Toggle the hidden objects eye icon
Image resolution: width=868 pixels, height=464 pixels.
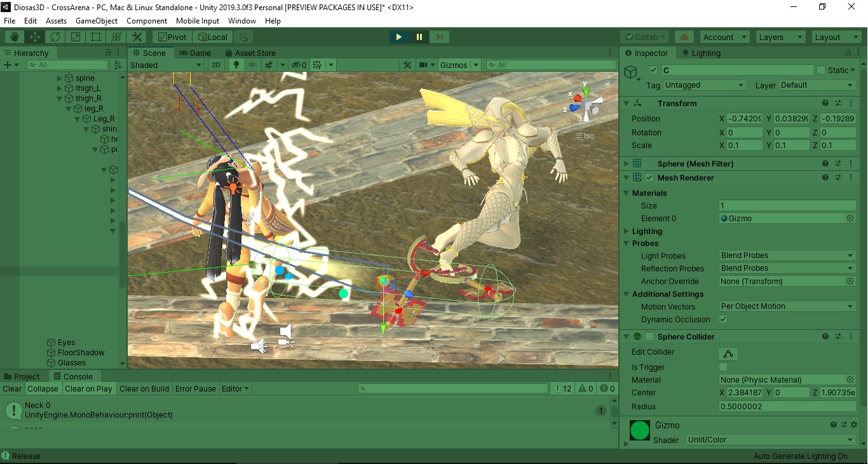299,65
